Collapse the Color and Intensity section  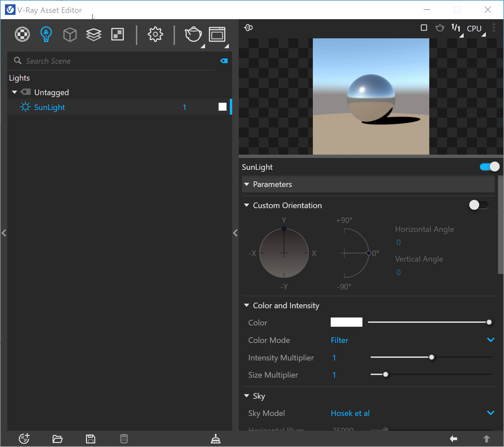247,305
